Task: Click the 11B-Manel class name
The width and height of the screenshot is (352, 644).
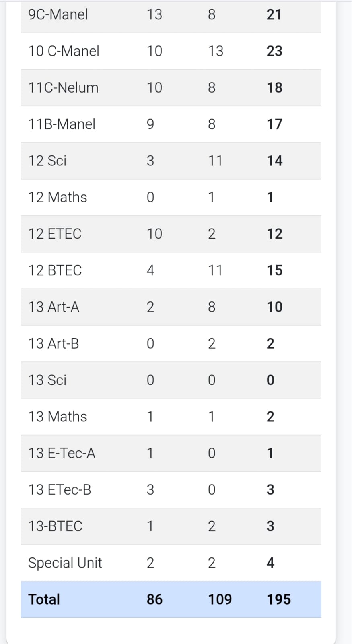Action: pos(62,124)
